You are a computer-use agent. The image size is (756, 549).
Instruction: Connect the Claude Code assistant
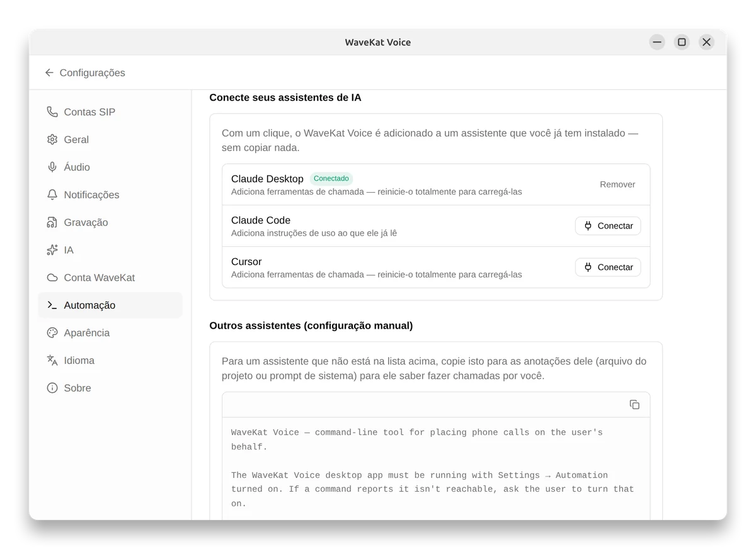click(x=608, y=226)
